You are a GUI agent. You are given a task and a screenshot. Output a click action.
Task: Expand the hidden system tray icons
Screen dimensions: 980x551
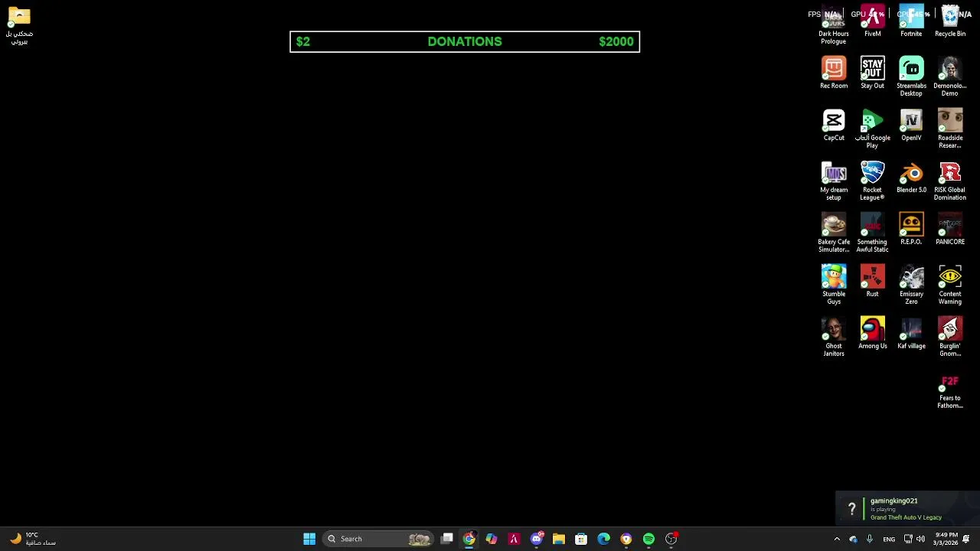837,539
